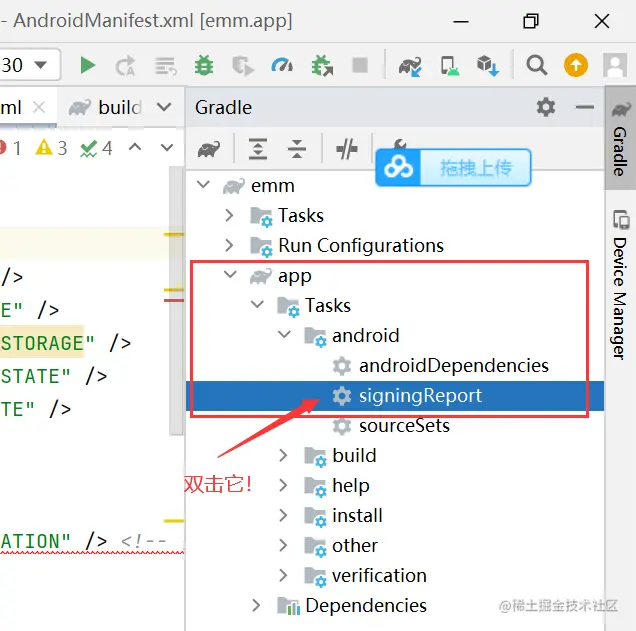Expand the install tasks group
636x631 pixels.
click(x=283, y=515)
